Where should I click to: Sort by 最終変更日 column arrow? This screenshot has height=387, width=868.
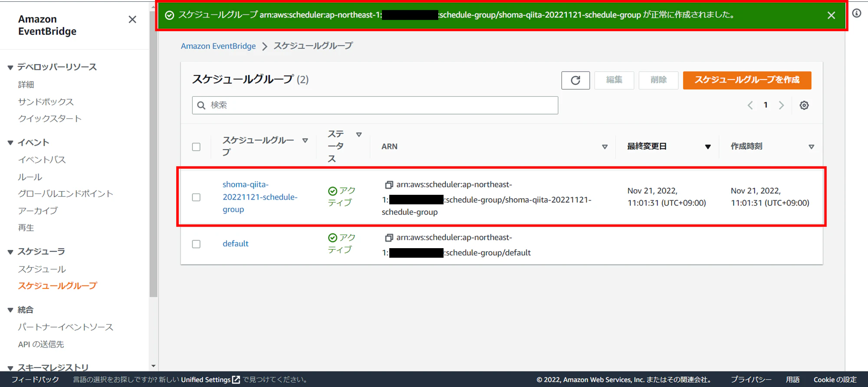point(708,147)
